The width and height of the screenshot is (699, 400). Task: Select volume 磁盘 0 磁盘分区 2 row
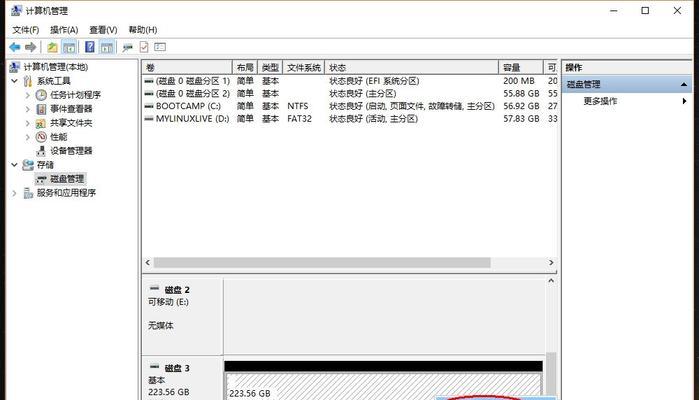tap(350, 94)
